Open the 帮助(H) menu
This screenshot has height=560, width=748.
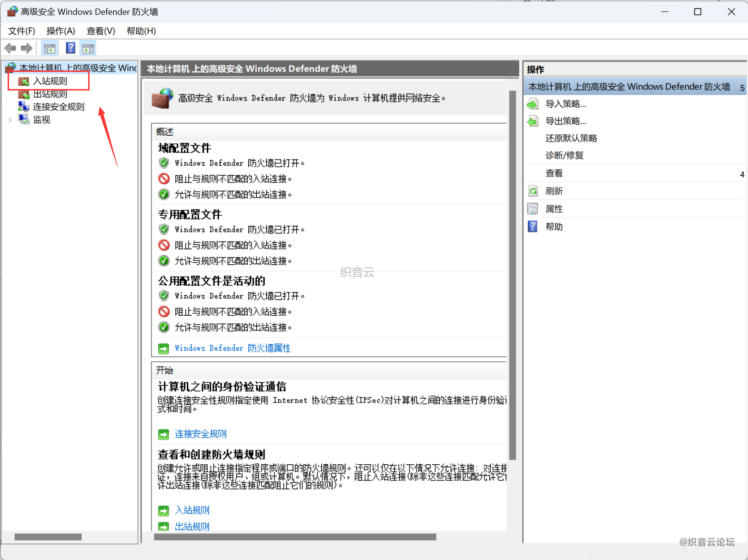pos(141,31)
